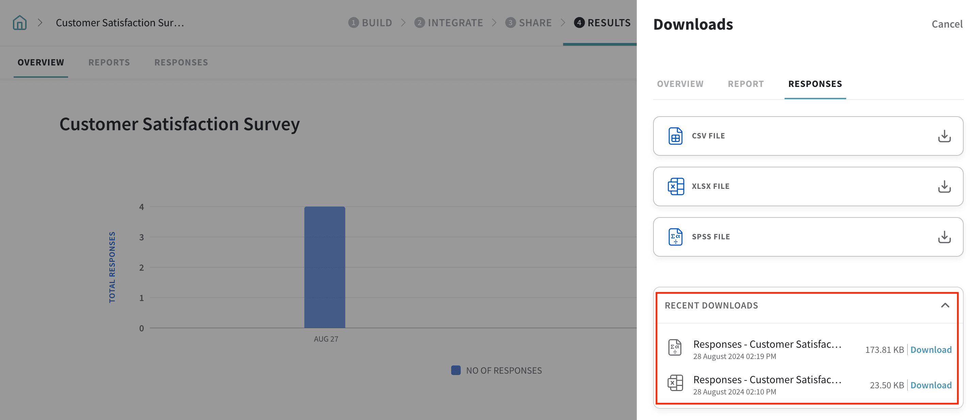This screenshot has width=980, height=420.
Task: Click the XLSX file type icon
Action: tap(675, 186)
